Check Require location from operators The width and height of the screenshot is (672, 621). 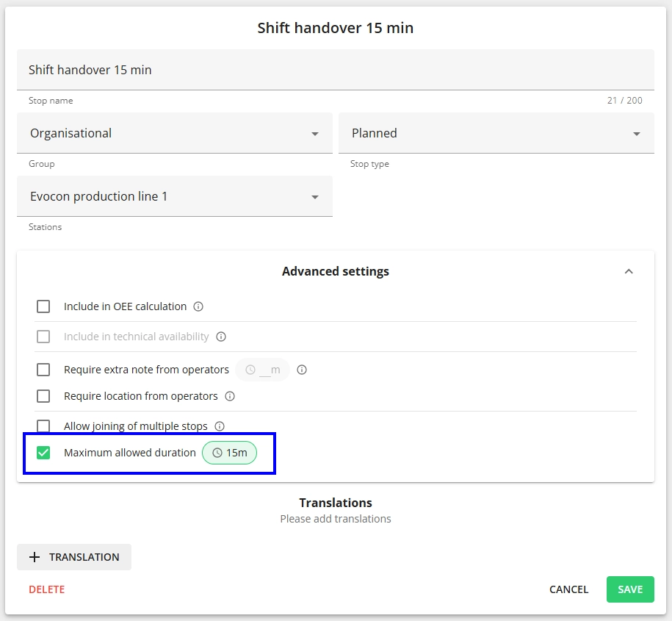pyautogui.click(x=43, y=396)
